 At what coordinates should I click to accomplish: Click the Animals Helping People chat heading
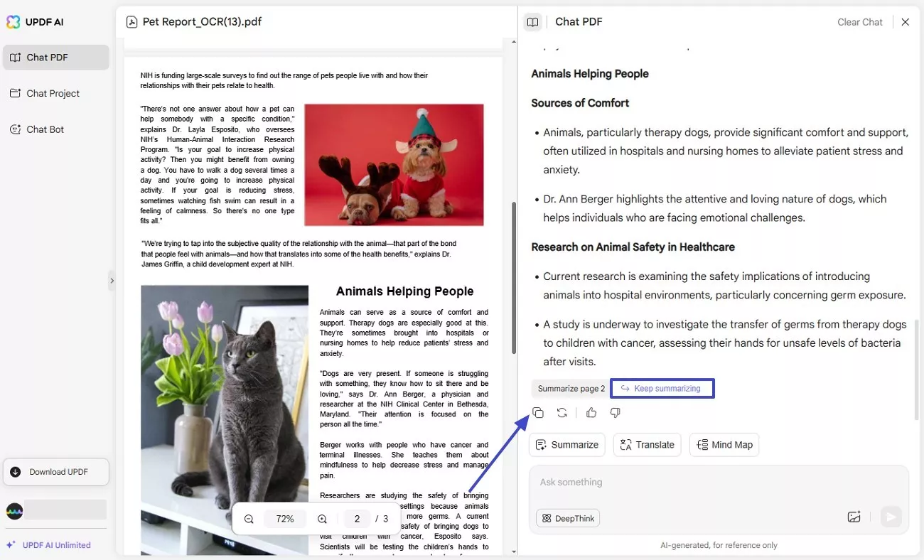pos(590,74)
